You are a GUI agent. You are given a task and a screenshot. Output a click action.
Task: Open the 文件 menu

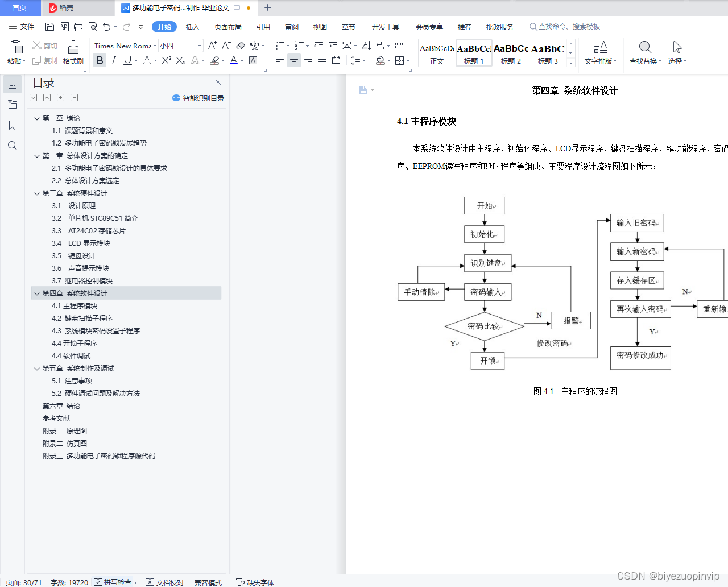pyautogui.click(x=22, y=27)
